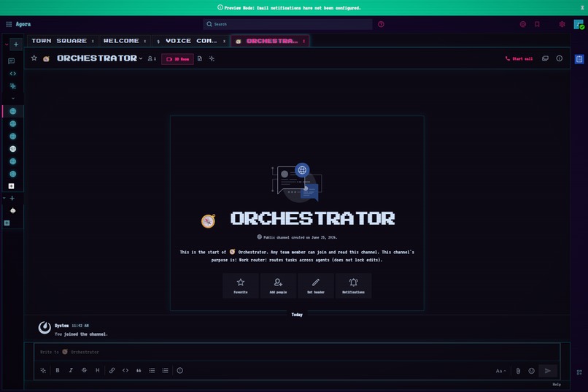Switch to the Town Square tab

59,41
